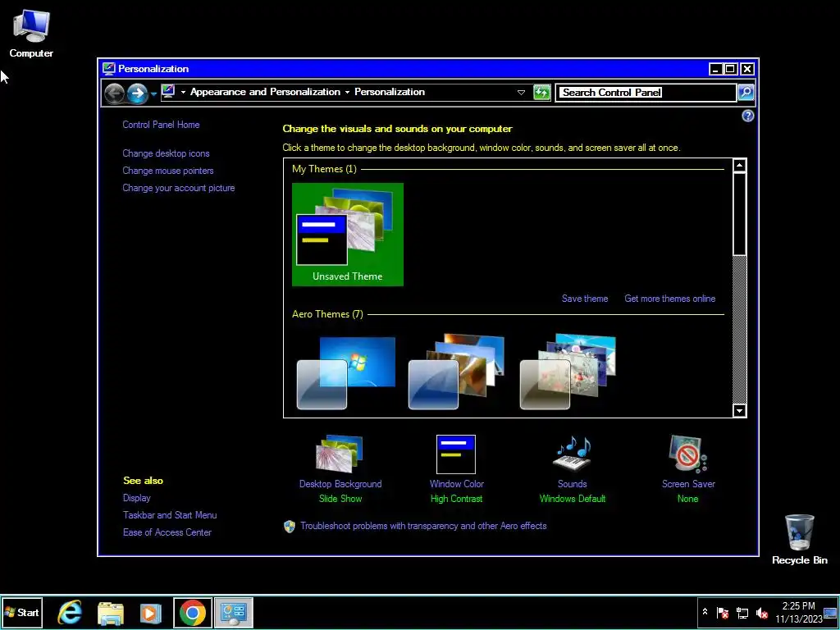The image size is (840, 630).
Task: Open Change your account picture link
Action: click(178, 188)
